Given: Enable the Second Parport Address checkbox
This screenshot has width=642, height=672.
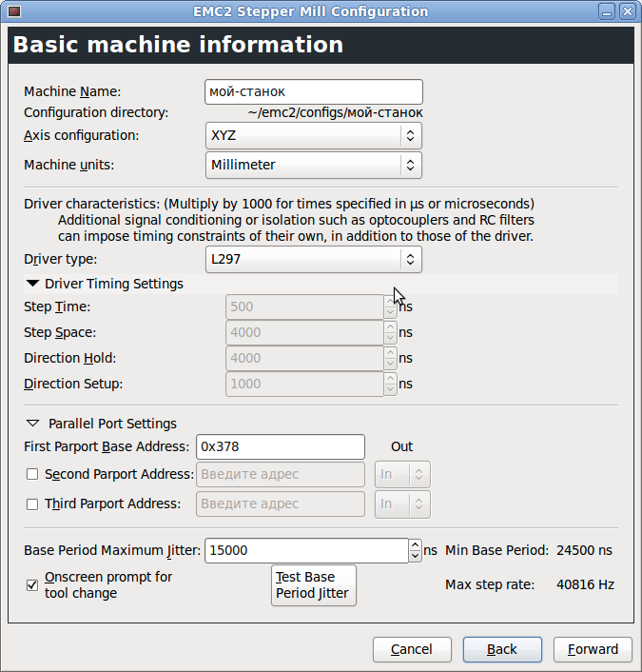Looking at the screenshot, I should tap(32, 474).
